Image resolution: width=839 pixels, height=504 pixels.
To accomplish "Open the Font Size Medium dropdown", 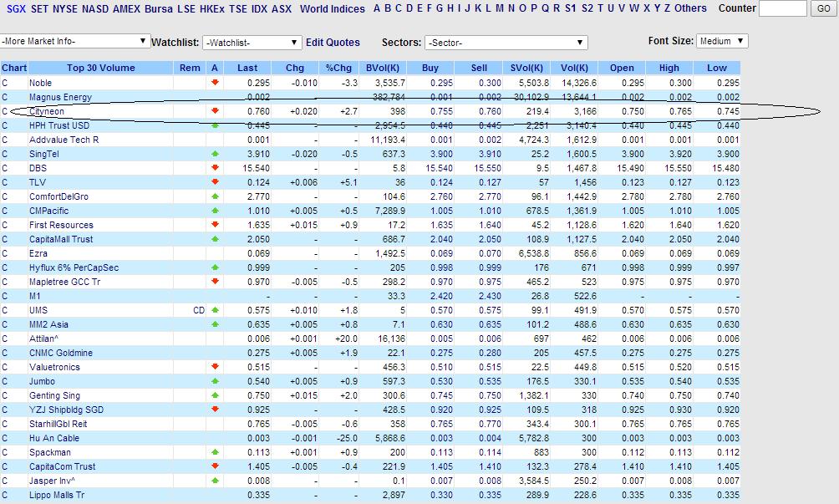I will pyautogui.click(x=722, y=41).
